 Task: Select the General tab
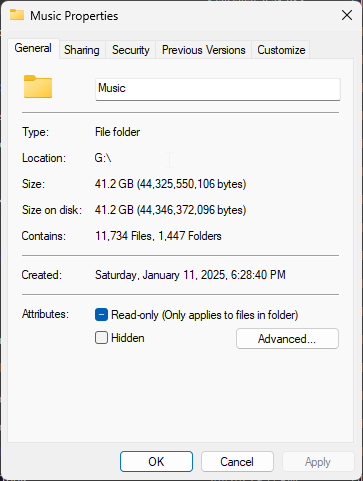point(33,48)
